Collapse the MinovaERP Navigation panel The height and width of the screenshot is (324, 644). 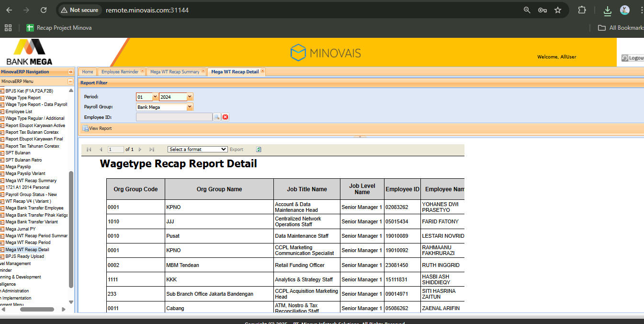tap(70, 72)
